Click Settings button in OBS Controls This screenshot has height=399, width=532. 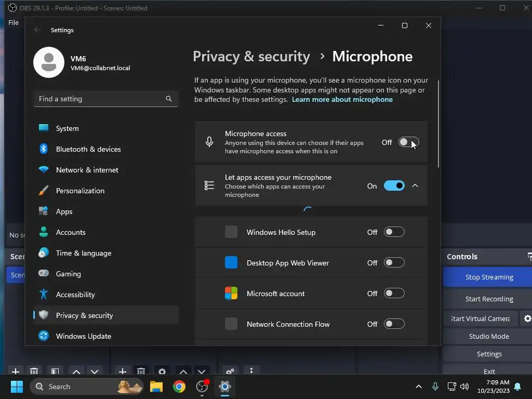click(x=489, y=354)
